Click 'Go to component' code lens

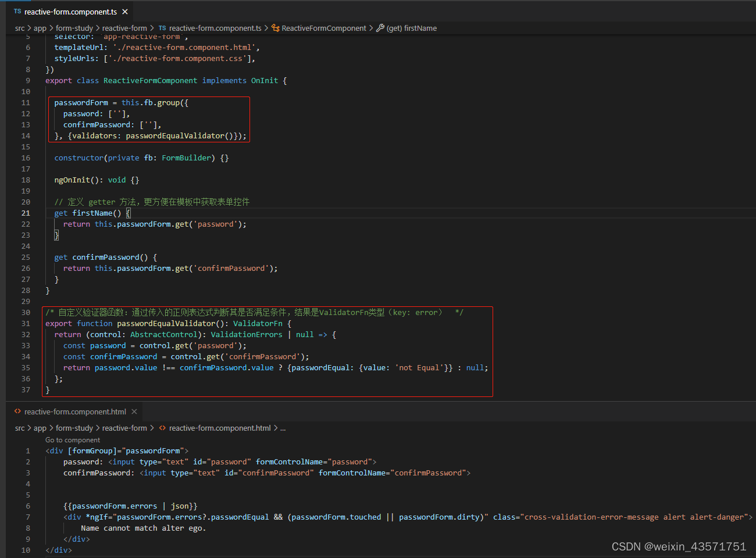point(73,440)
